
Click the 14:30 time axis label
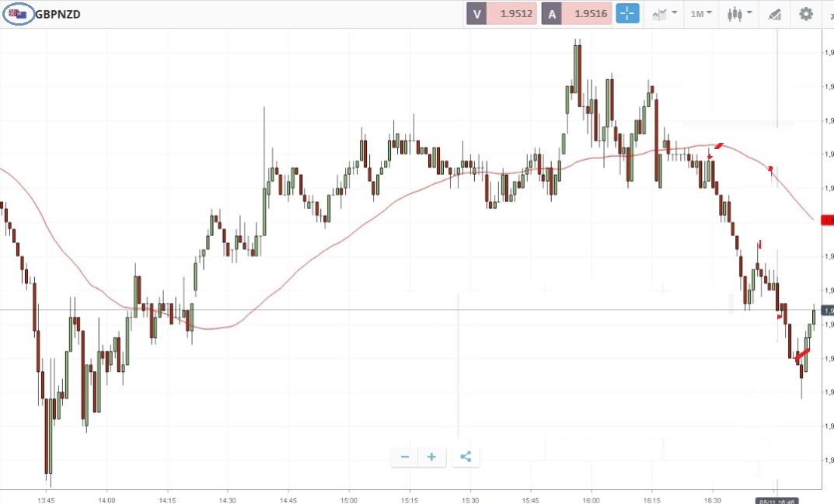click(x=227, y=500)
